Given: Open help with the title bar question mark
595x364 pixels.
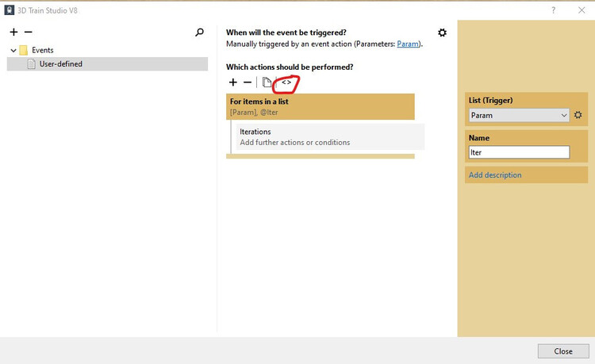Looking at the screenshot, I should tap(553, 10).
